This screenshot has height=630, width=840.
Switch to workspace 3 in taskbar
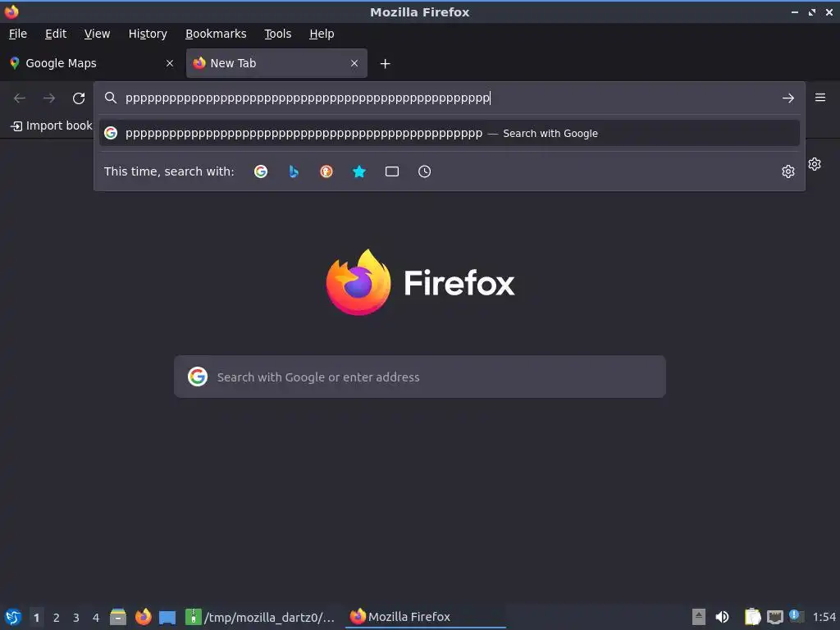pos(76,618)
